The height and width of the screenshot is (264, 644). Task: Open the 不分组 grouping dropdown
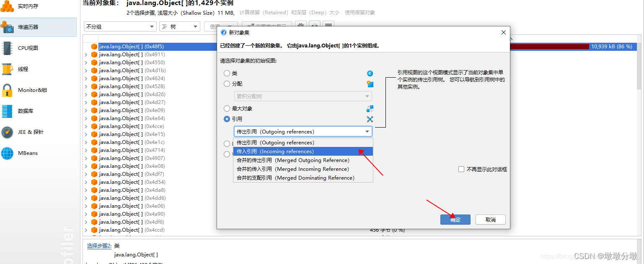click(120, 27)
